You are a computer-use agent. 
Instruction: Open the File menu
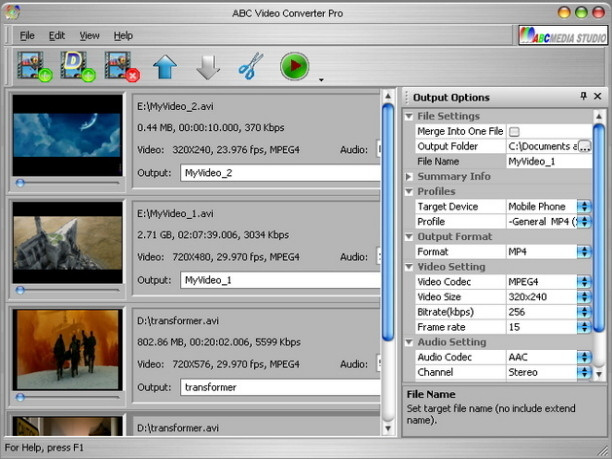click(x=27, y=36)
